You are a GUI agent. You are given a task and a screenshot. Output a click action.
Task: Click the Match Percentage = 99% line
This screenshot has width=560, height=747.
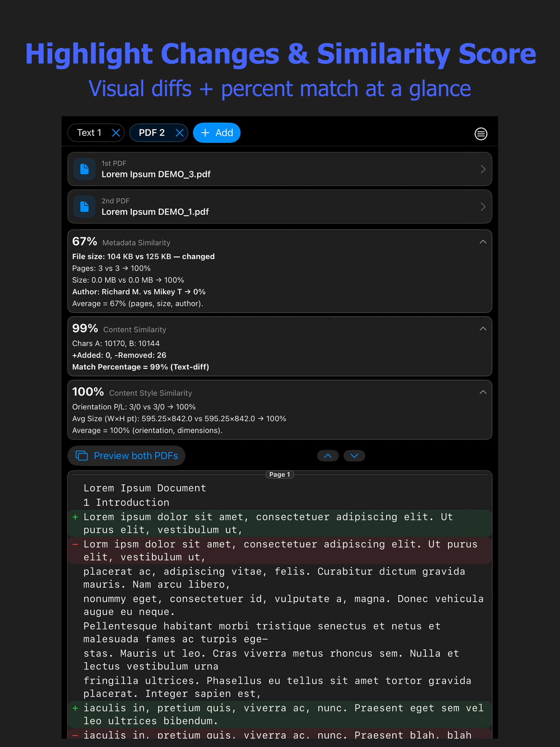click(x=141, y=367)
